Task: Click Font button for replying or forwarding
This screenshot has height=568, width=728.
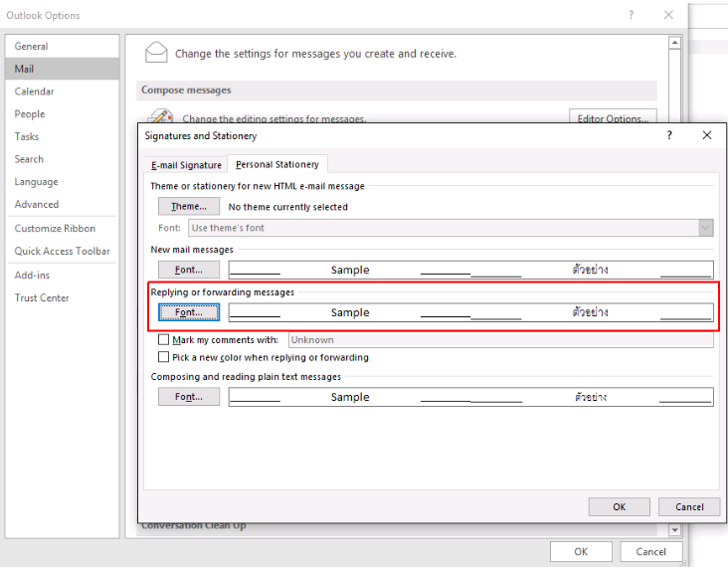Action: tap(189, 312)
